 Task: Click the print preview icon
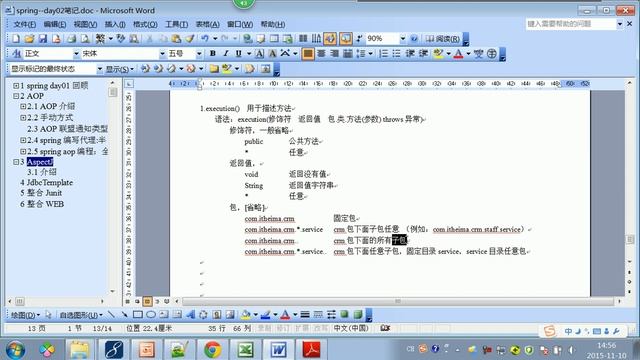pyautogui.click(x=85, y=39)
